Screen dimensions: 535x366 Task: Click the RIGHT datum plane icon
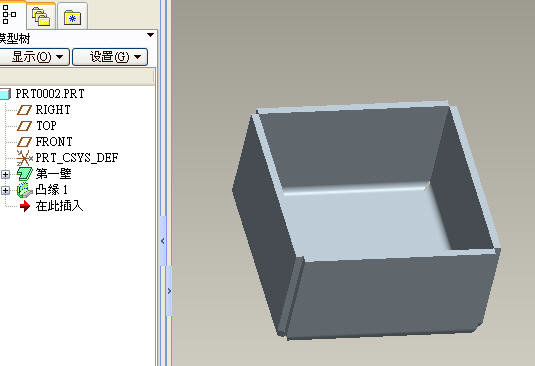24,110
